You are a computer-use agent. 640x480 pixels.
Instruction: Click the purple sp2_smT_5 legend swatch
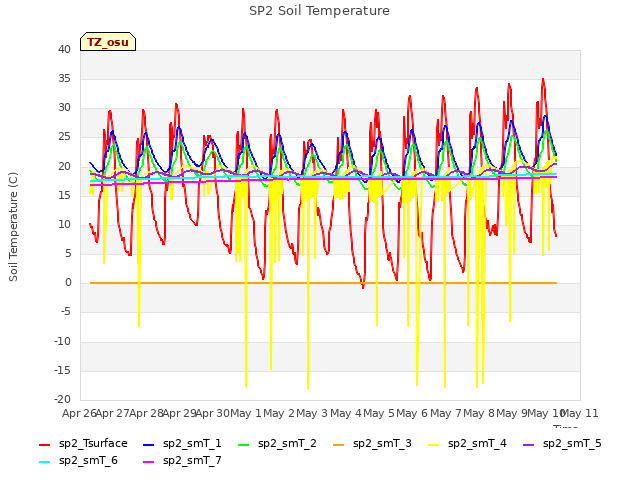[x=528, y=444]
